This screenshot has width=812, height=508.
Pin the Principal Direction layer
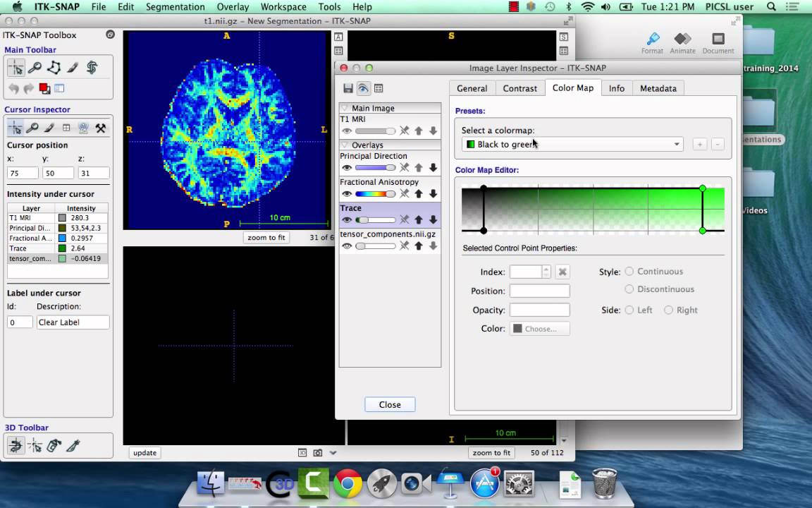[405, 167]
